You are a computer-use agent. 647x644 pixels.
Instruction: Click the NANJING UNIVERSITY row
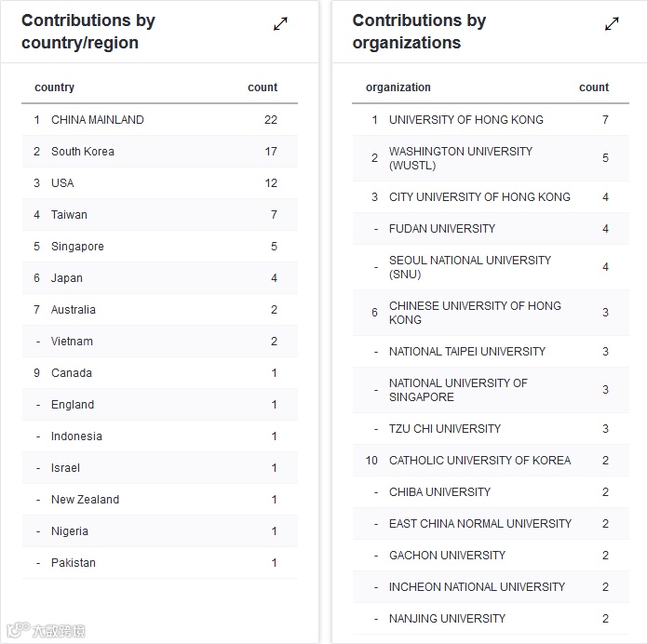pyautogui.click(x=448, y=619)
